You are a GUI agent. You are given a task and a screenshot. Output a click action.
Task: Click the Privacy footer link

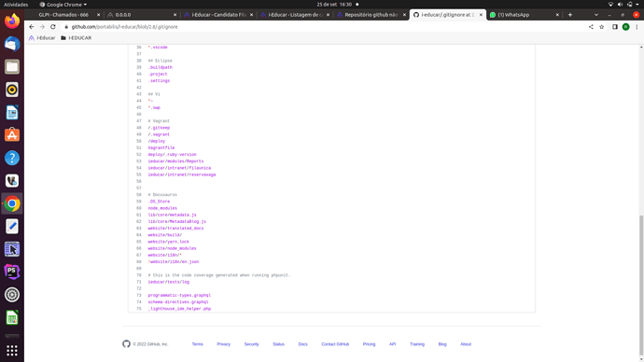click(x=223, y=344)
